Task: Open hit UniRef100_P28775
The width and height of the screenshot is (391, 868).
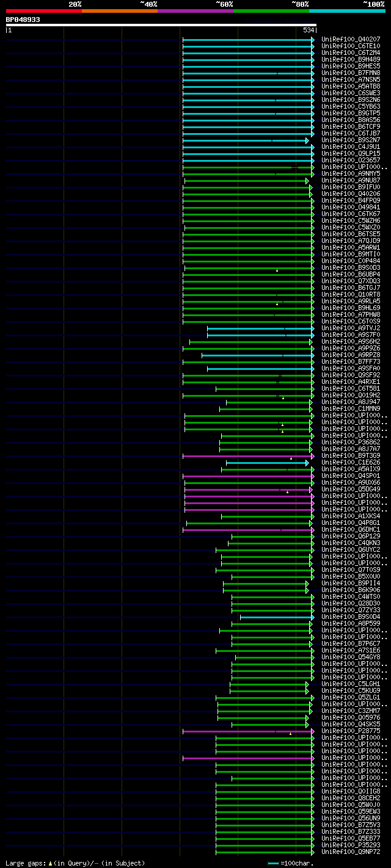Action: tap(351, 731)
